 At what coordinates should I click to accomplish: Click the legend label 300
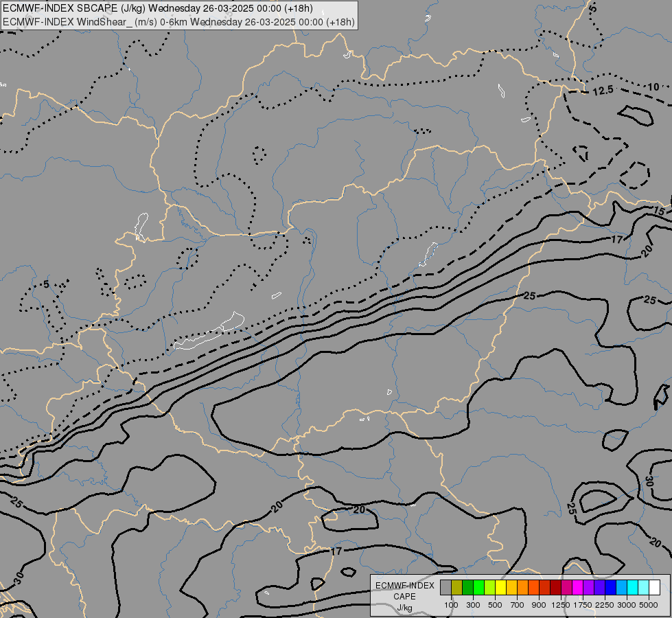[x=473, y=605]
